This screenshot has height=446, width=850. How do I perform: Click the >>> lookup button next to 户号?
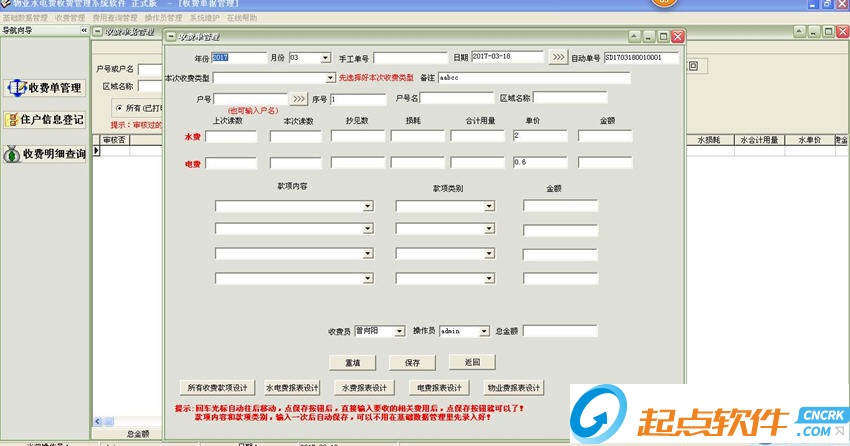point(299,99)
